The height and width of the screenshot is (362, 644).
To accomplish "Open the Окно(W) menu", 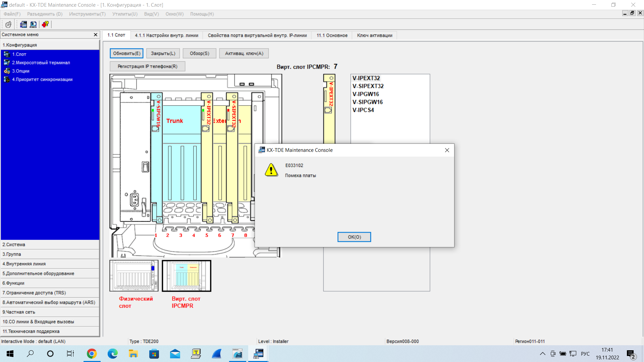I will point(174,14).
